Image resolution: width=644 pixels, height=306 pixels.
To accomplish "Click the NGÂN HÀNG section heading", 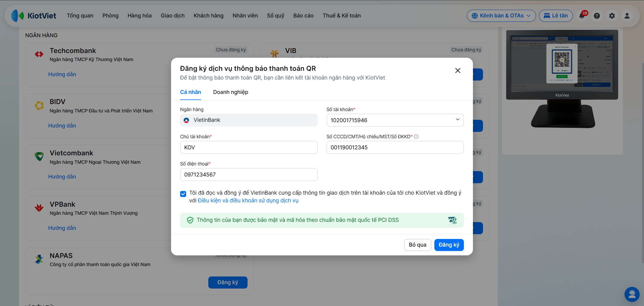I will (42, 35).
